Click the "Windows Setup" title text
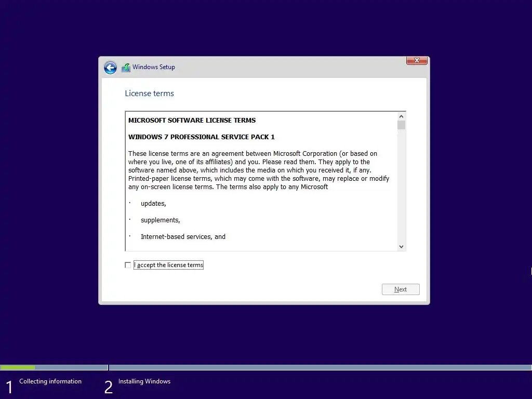The height and width of the screenshot is (399, 532). pos(154,67)
